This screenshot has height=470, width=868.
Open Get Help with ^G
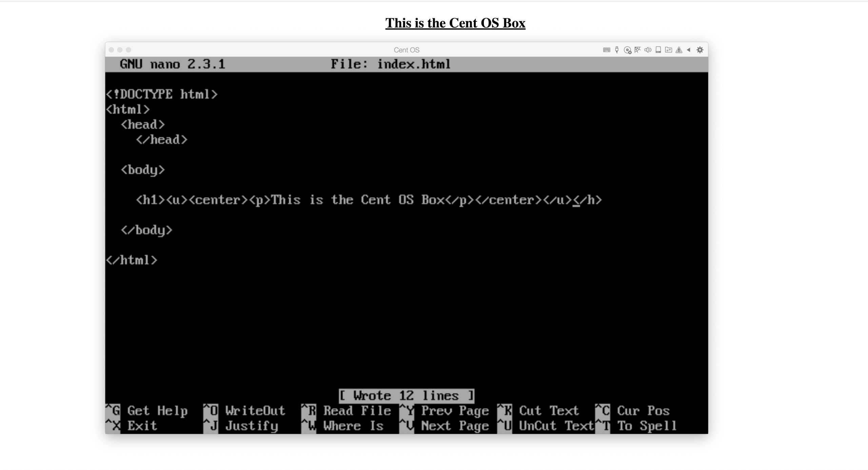(x=147, y=411)
